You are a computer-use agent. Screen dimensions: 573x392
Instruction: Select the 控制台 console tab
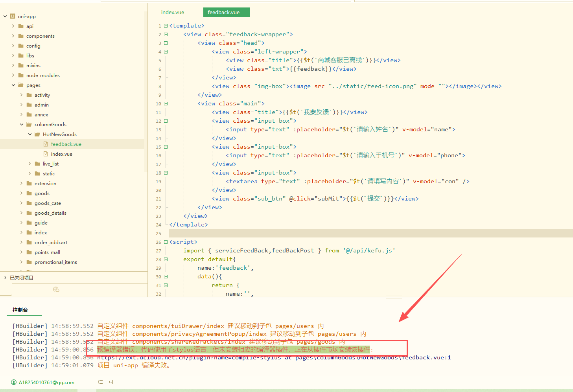click(x=20, y=310)
